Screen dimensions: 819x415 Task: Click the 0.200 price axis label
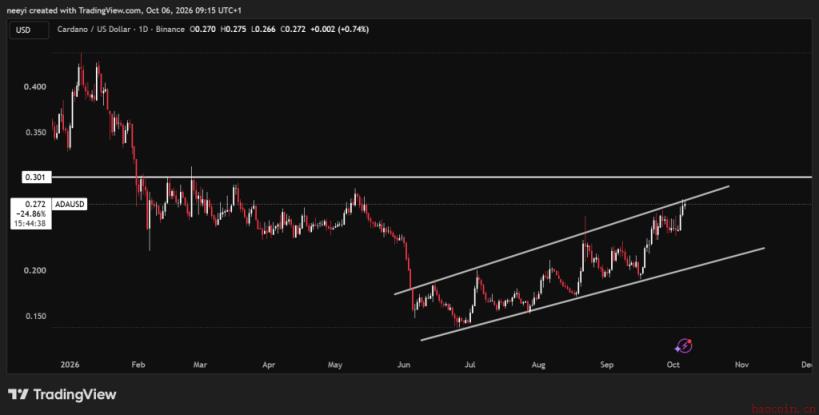click(34, 270)
